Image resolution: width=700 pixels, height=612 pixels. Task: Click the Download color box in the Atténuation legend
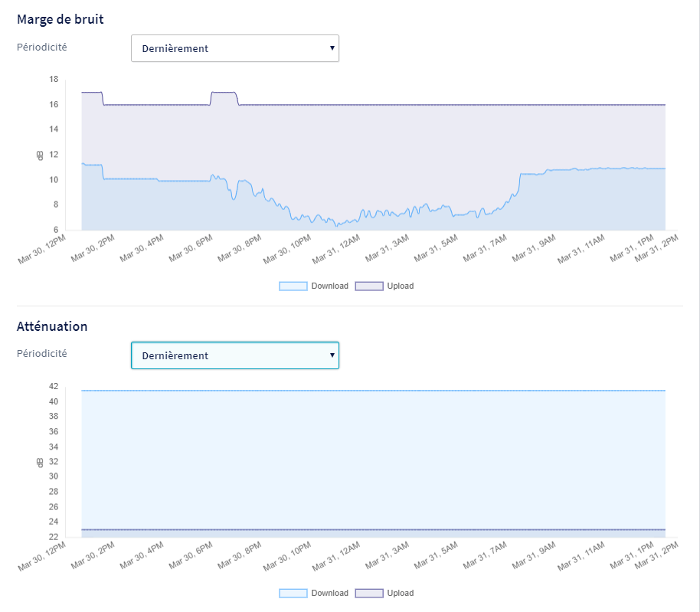coord(293,594)
